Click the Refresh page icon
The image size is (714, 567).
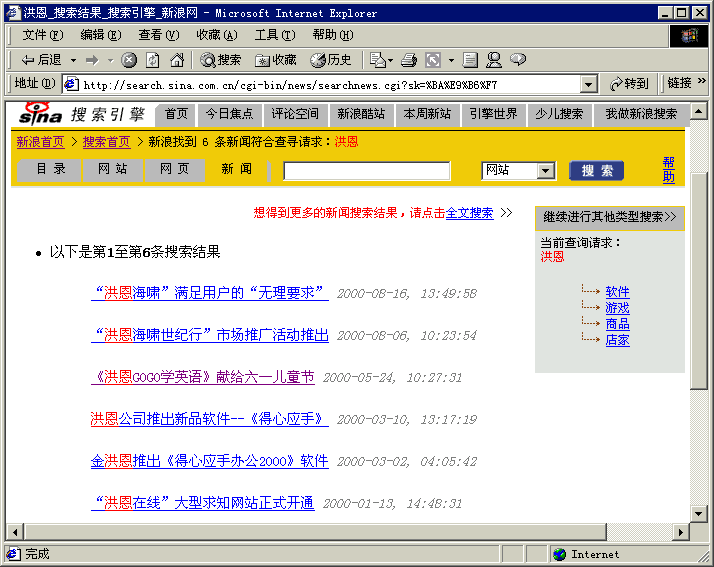[153, 60]
